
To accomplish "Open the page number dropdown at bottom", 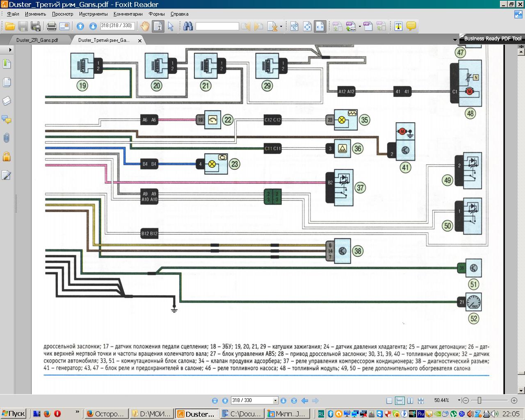I will pyautogui.click(x=276, y=401).
